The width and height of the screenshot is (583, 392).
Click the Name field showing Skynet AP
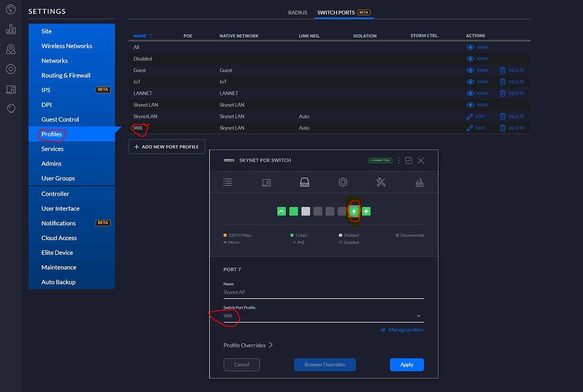tap(324, 292)
